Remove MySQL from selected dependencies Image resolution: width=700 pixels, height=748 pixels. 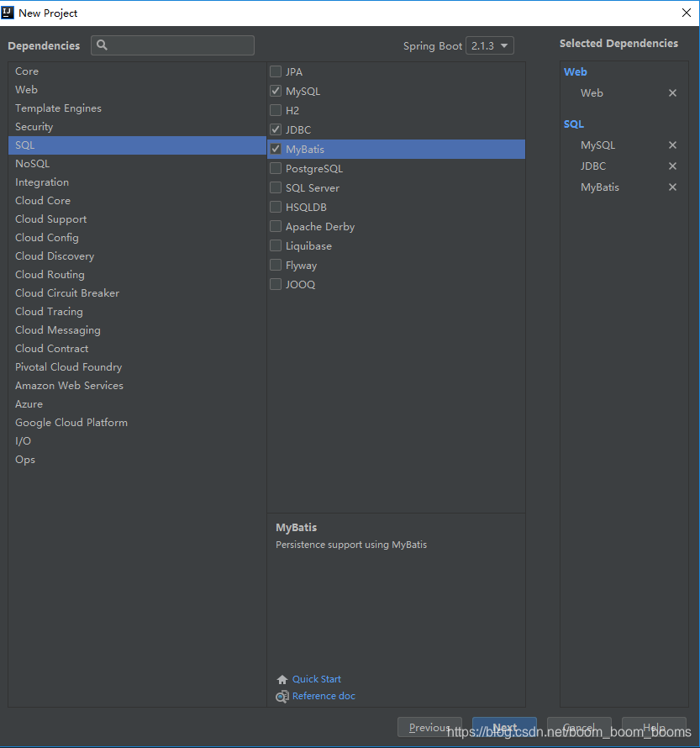[672, 145]
